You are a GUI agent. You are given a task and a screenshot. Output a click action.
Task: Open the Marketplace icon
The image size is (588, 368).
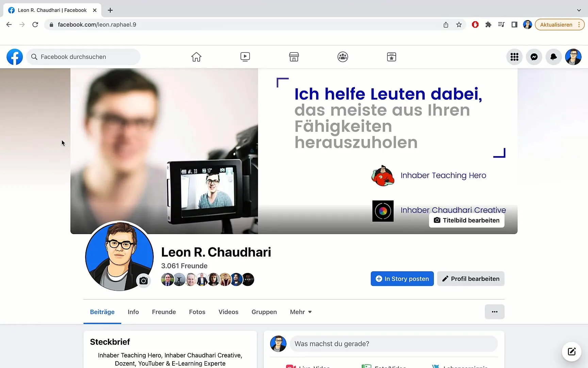[x=294, y=57]
